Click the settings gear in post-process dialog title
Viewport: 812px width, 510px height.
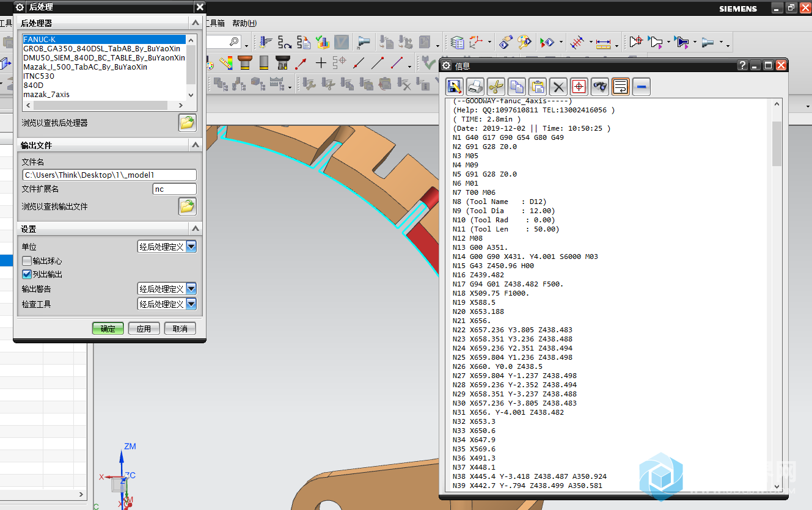[20, 7]
